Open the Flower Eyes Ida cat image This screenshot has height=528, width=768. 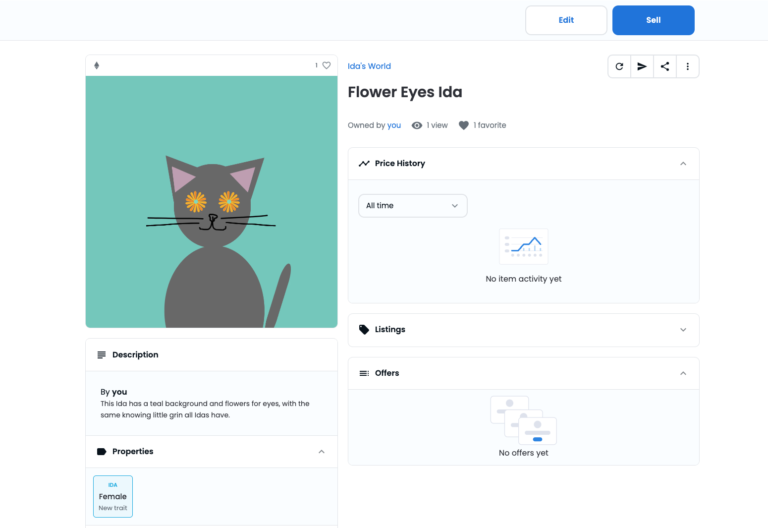tap(212, 202)
